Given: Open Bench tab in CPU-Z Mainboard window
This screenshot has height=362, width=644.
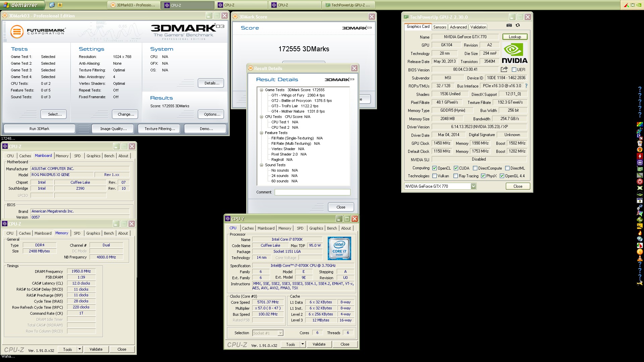Looking at the screenshot, I should coord(109,156).
